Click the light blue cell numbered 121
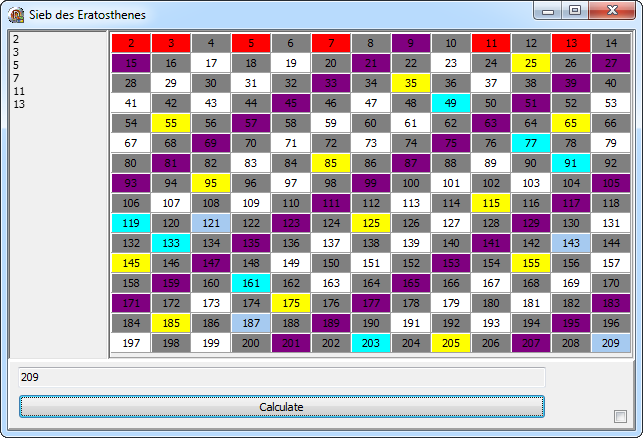 (211, 223)
